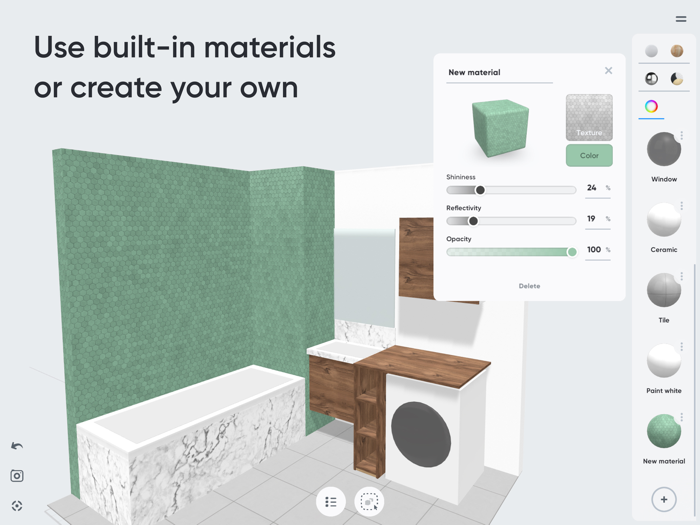Click the Opacity slider handle
This screenshot has height=525, width=700.
572,252
